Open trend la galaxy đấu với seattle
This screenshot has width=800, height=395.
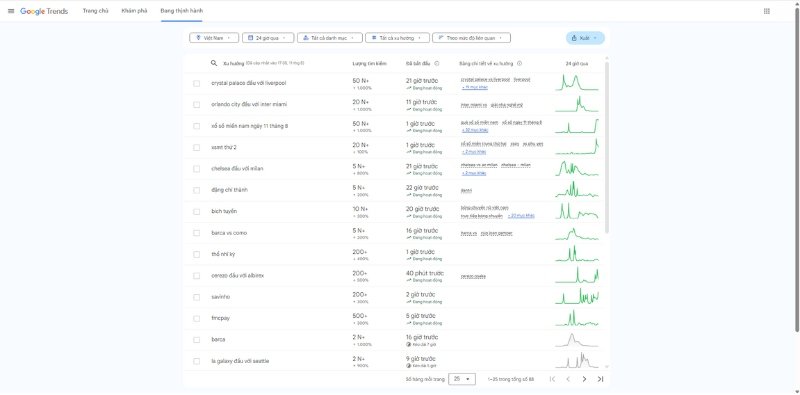240,361
